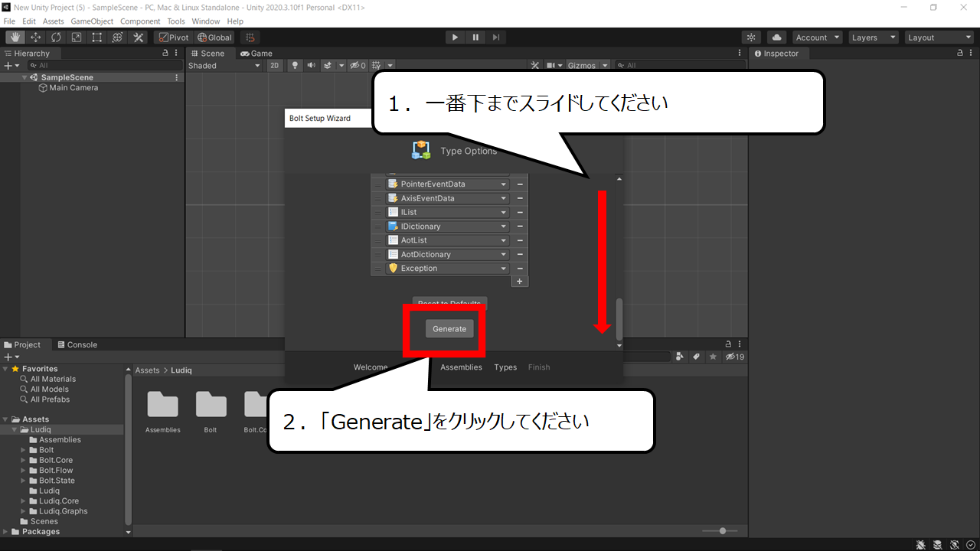Expand the Bolt.Core folder
The image size is (980, 551).
(x=23, y=460)
